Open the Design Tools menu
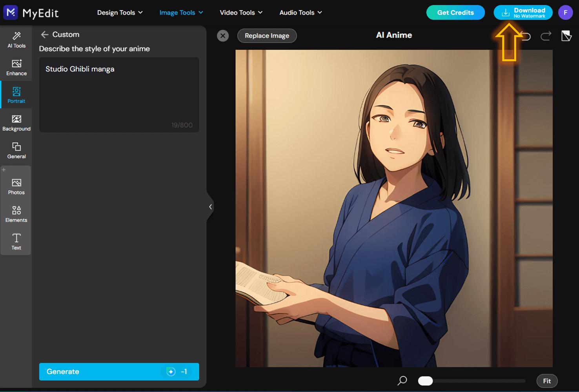 120,12
